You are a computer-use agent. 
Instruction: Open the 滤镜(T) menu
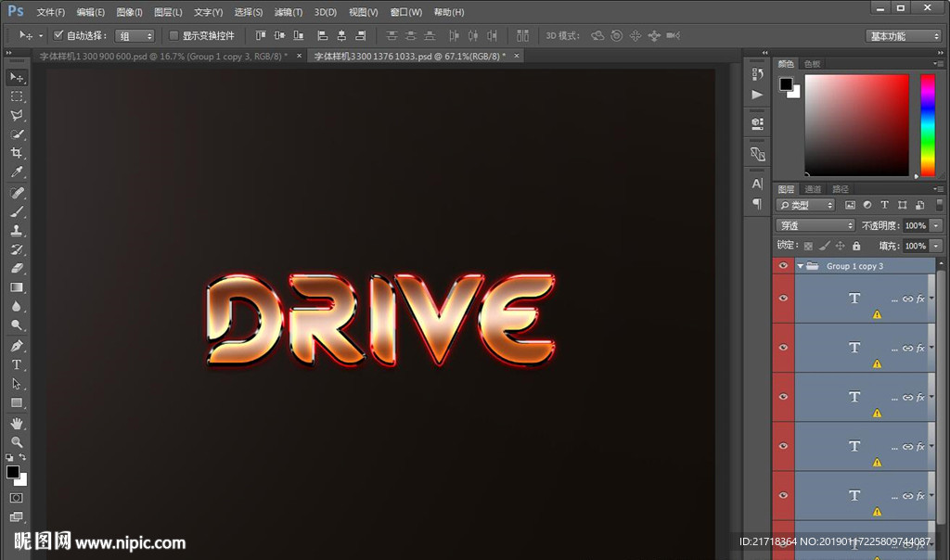[x=289, y=12]
